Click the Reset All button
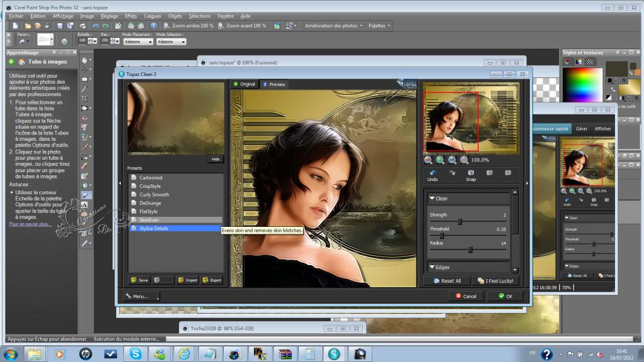Screen dimensions: 644x362 [x=447, y=281]
